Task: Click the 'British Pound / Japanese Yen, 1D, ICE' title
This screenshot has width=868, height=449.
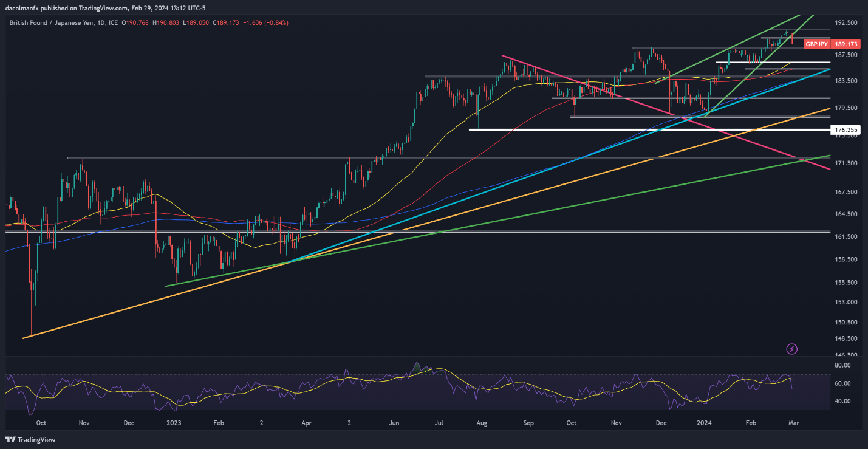Action: (x=63, y=22)
